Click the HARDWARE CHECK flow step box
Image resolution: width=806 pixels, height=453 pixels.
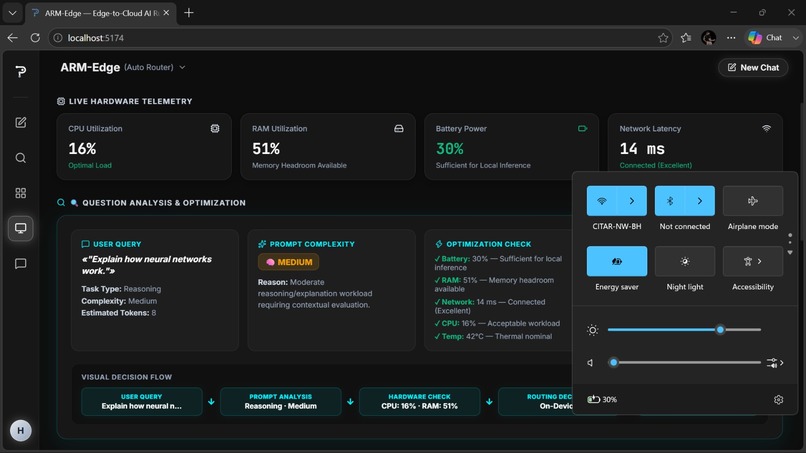pyautogui.click(x=419, y=401)
